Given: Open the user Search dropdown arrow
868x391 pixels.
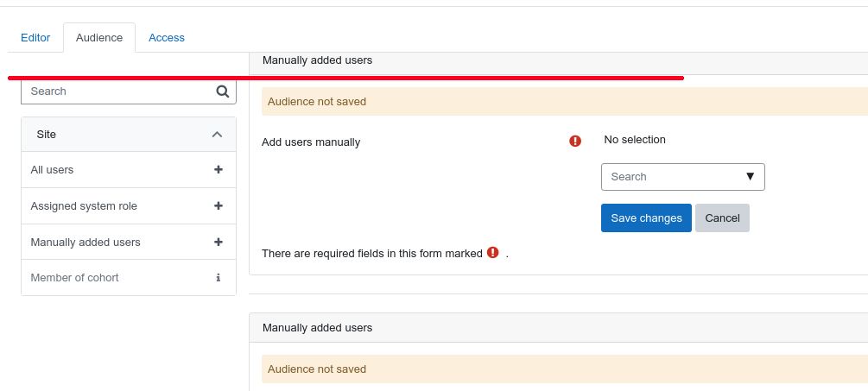Looking at the screenshot, I should click(750, 176).
